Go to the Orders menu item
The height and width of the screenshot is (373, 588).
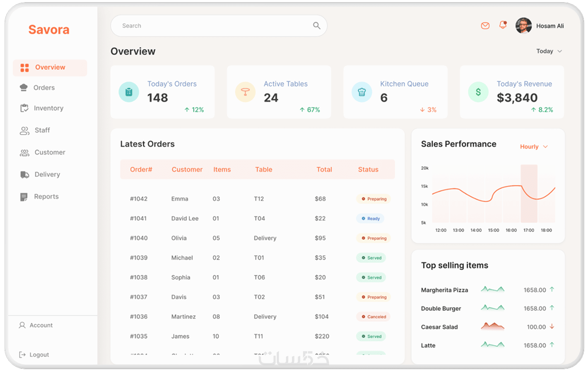click(37, 87)
